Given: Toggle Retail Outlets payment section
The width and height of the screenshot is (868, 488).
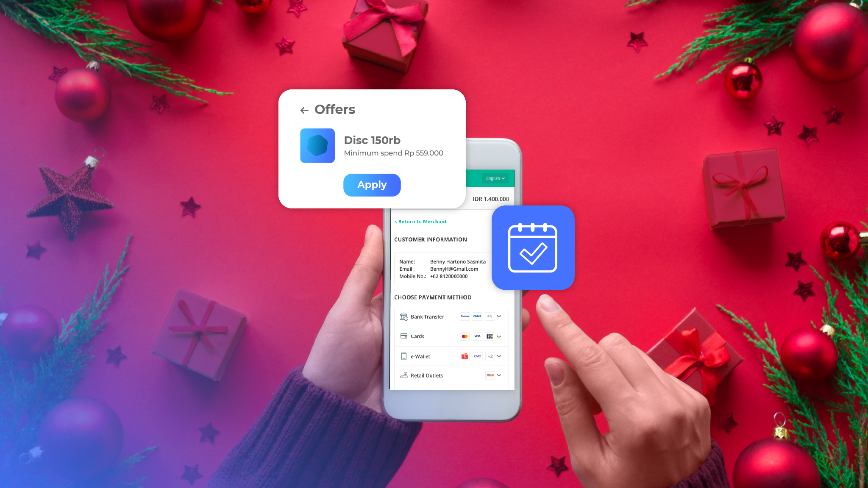Looking at the screenshot, I should [x=500, y=375].
